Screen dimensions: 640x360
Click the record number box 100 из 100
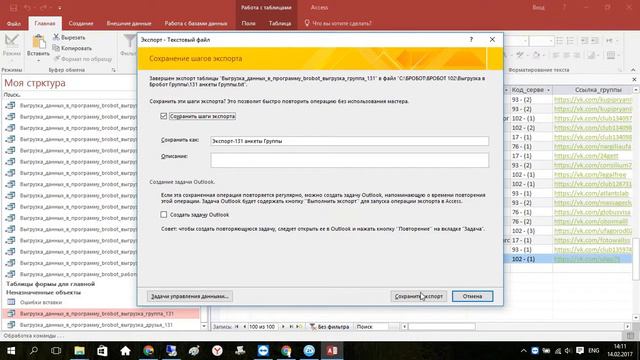point(264,327)
